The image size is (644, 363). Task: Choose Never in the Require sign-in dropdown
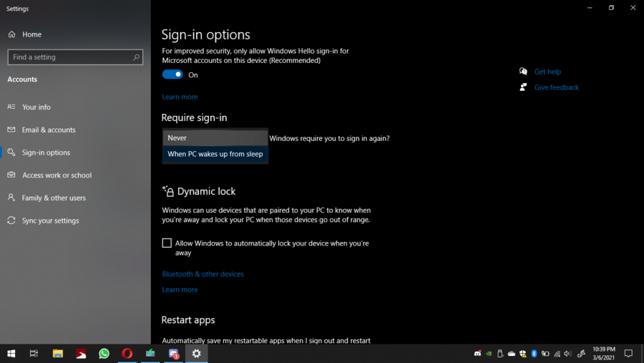(215, 137)
